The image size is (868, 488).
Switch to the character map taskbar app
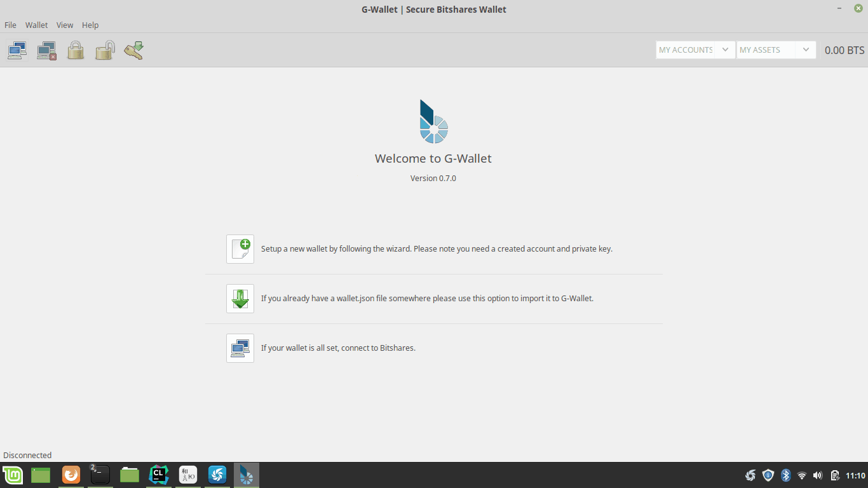click(188, 475)
